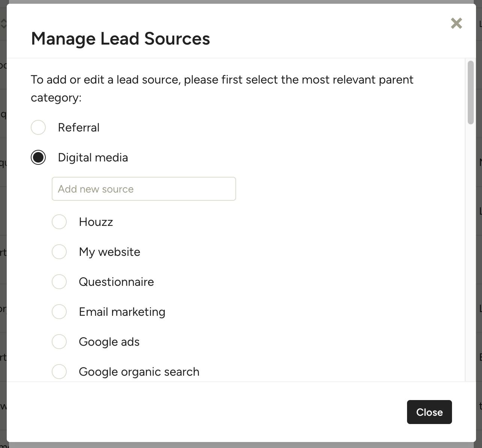Viewport: 482px width, 448px height.
Task: Focus the Add new source field
Action: point(144,189)
